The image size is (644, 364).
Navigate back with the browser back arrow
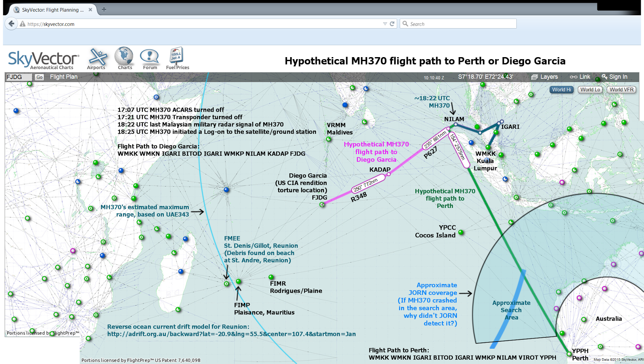coord(11,23)
